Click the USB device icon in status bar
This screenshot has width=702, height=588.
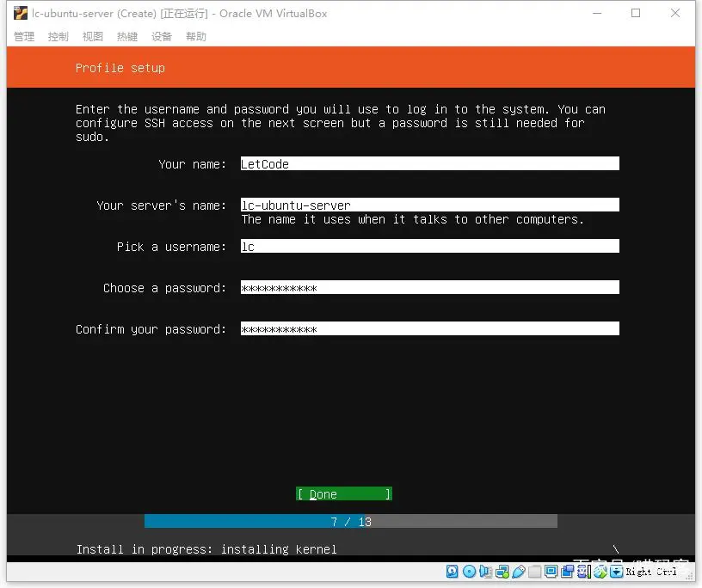519,572
